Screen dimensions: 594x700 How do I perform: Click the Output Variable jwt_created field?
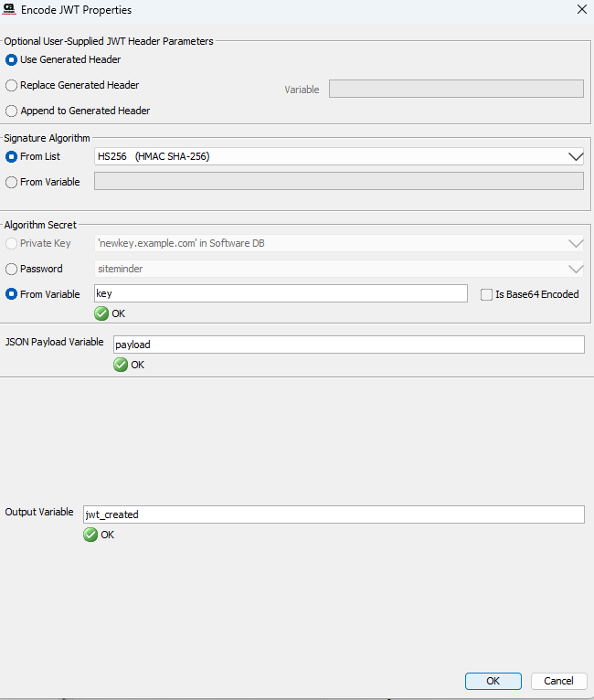pyautogui.click(x=333, y=514)
